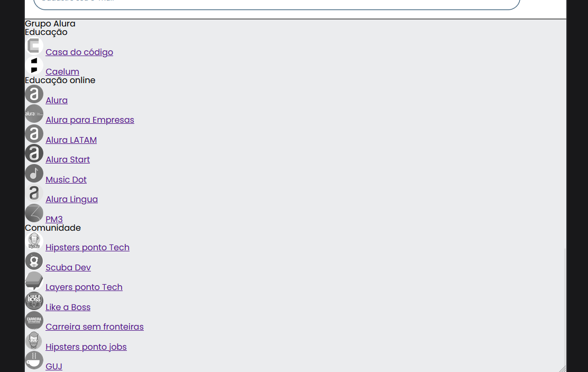Open the Alura link

pos(57,100)
